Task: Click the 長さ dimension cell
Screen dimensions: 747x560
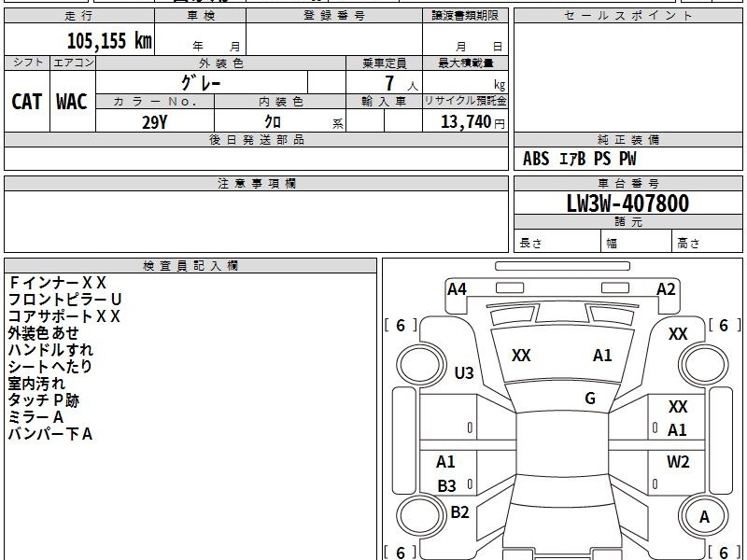Action: 557,241
